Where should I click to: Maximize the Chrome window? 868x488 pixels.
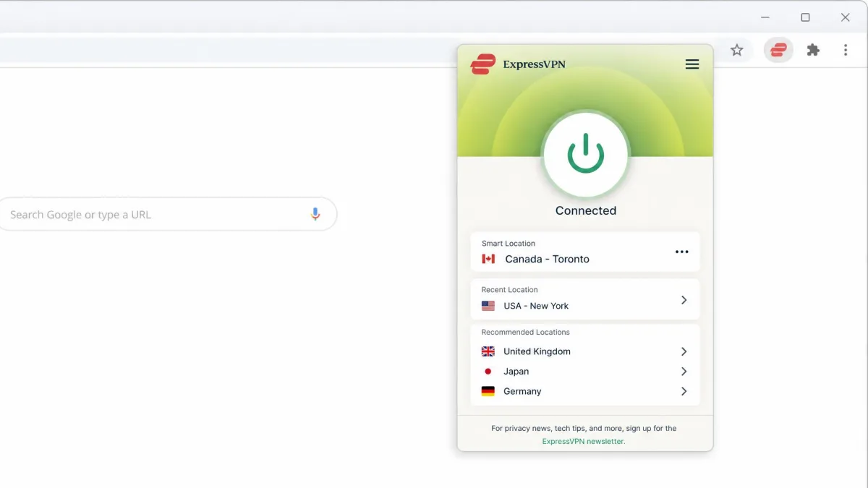pos(805,17)
